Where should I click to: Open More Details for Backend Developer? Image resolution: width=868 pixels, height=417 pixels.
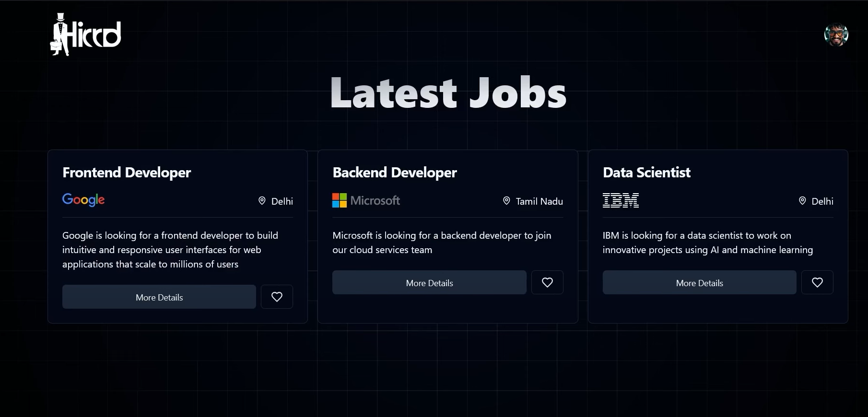pyautogui.click(x=429, y=282)
